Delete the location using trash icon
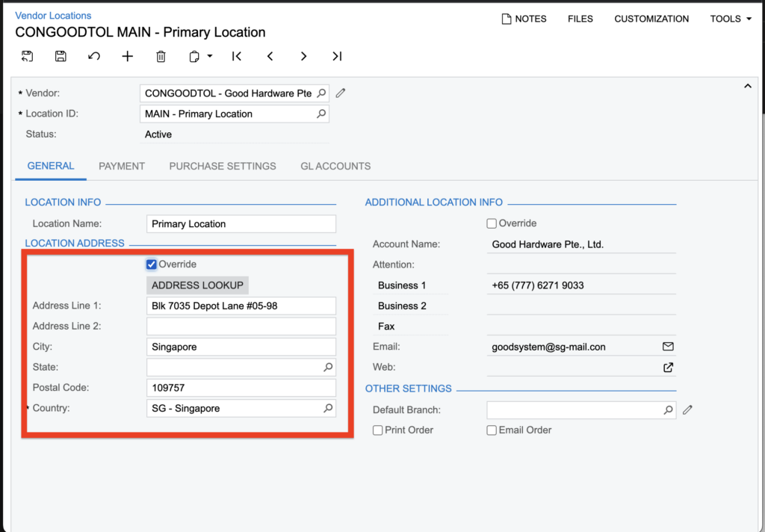This screenshot has width=765, height=532. coord(161,56)
